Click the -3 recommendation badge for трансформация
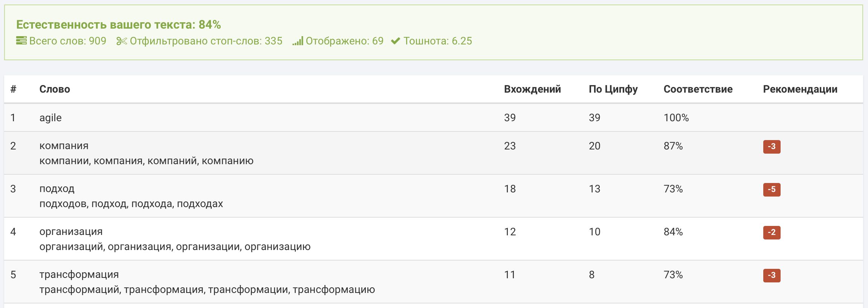868x308 pixels. click(x=772, y=275)
